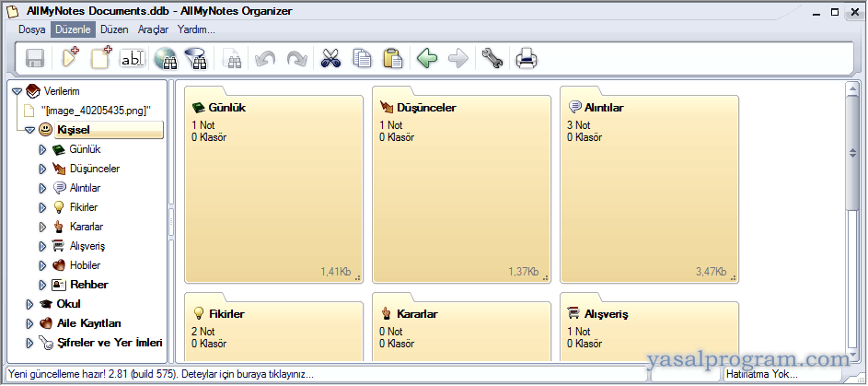
Task: Open global search with the globe binoculars icon
Action: 166,59
